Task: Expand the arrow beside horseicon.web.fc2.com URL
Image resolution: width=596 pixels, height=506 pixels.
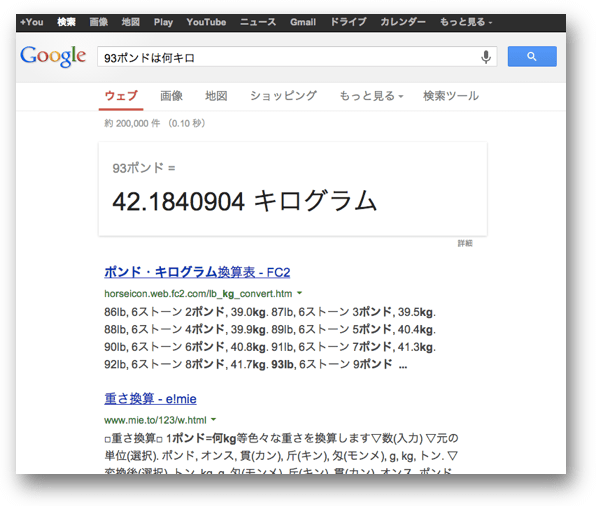Action: [300, 293]
